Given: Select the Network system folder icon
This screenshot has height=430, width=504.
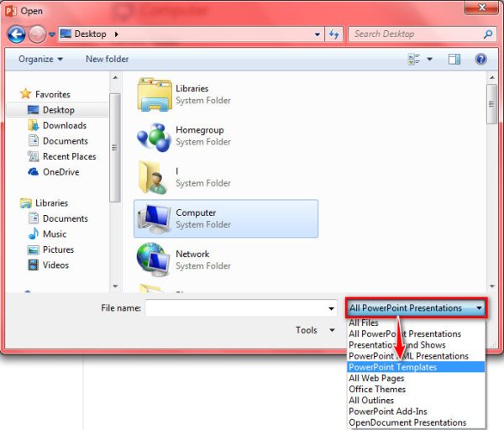Looking at the screenshot, I should [154, 260].
